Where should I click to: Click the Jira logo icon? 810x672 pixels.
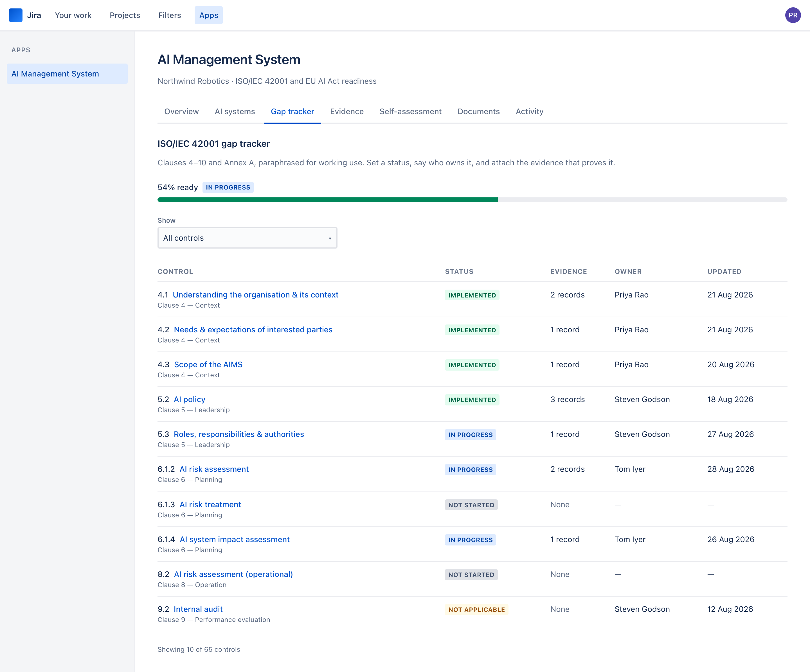(15, 15)
